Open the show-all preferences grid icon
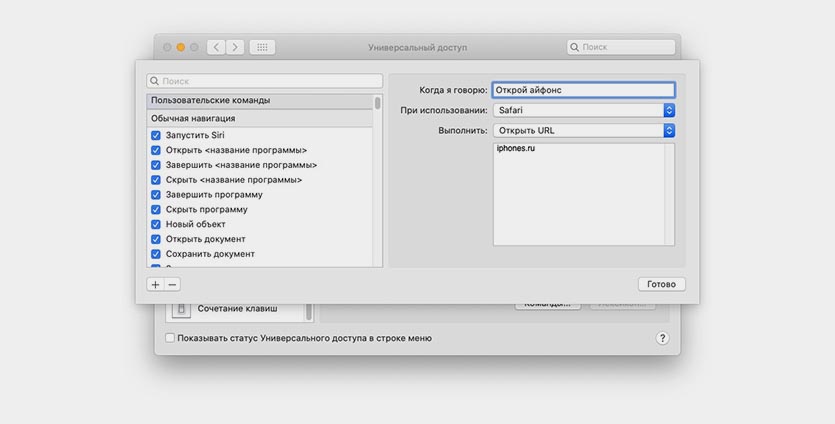 point(262,47)
